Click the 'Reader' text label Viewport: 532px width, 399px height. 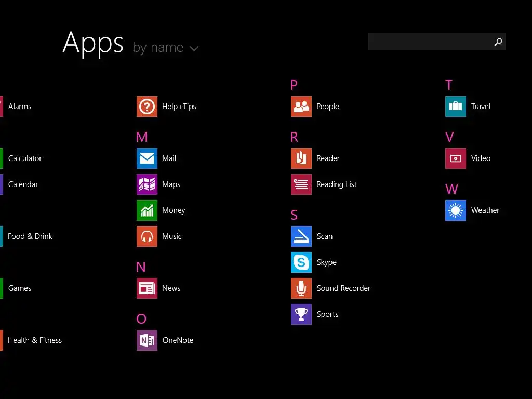click(x=328, y=158)
